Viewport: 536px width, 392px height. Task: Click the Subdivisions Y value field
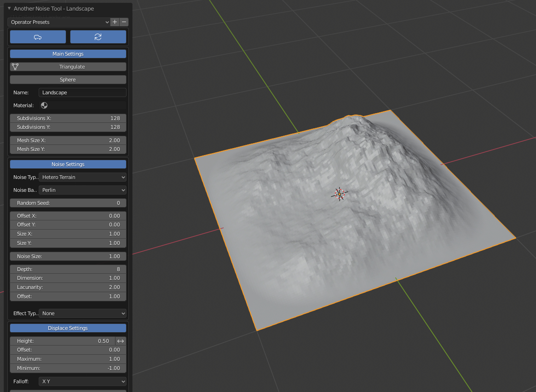[68, 127]
